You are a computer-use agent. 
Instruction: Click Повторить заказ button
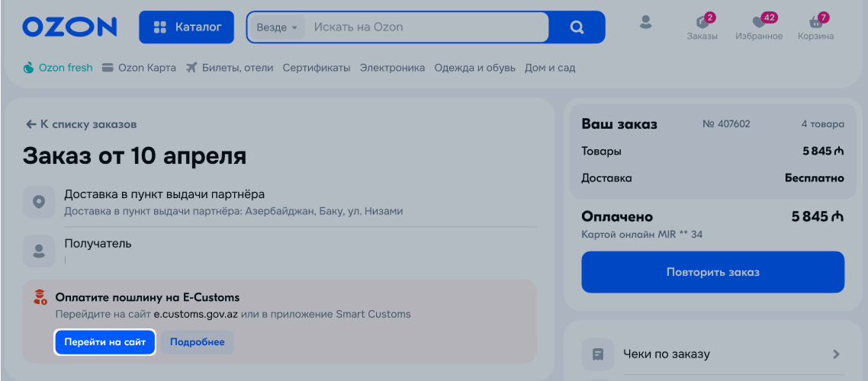coord(712,272)
